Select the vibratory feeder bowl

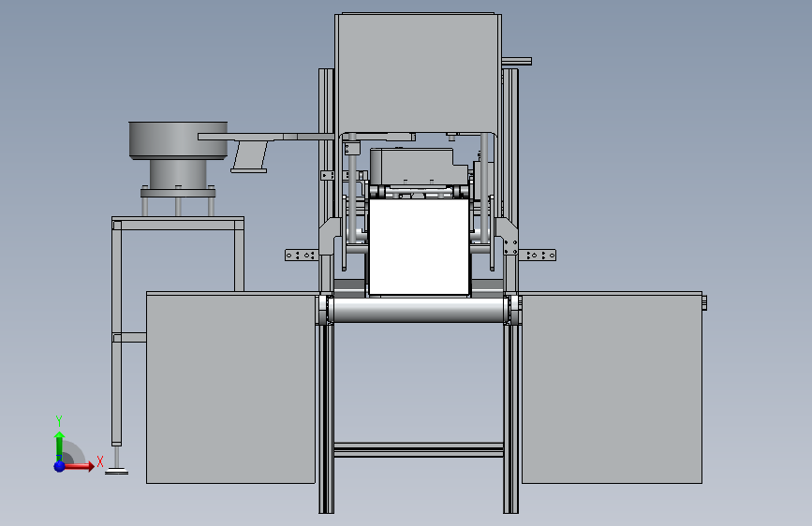pyautogui.click(x=178, y=140)
